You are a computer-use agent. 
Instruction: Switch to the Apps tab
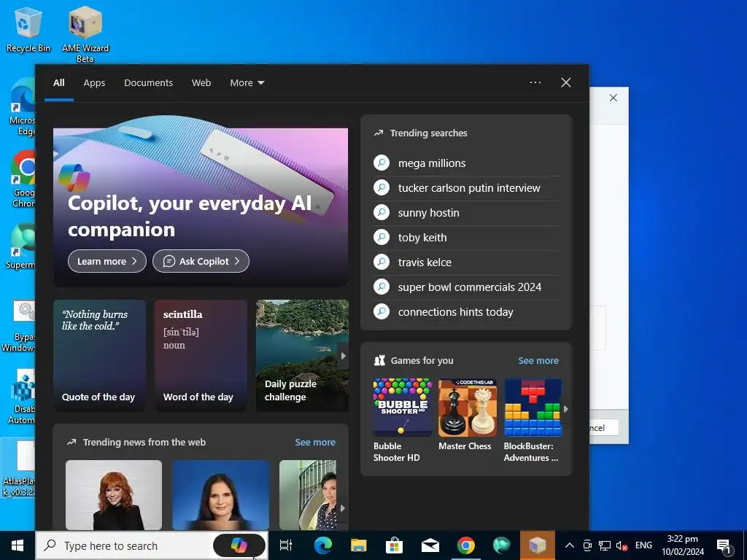point(94,83)
